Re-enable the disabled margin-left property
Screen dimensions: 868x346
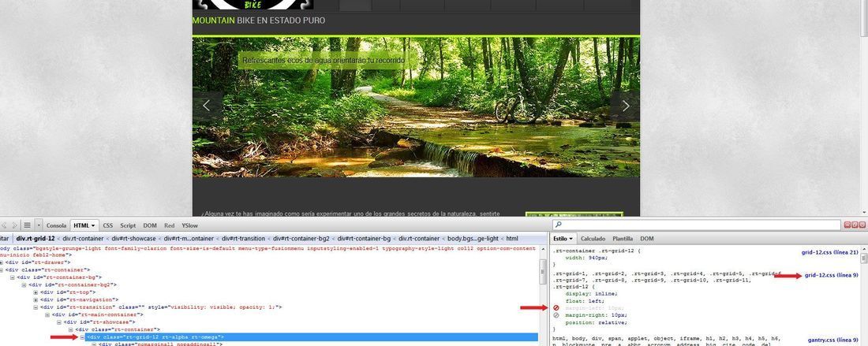(556, 307)
